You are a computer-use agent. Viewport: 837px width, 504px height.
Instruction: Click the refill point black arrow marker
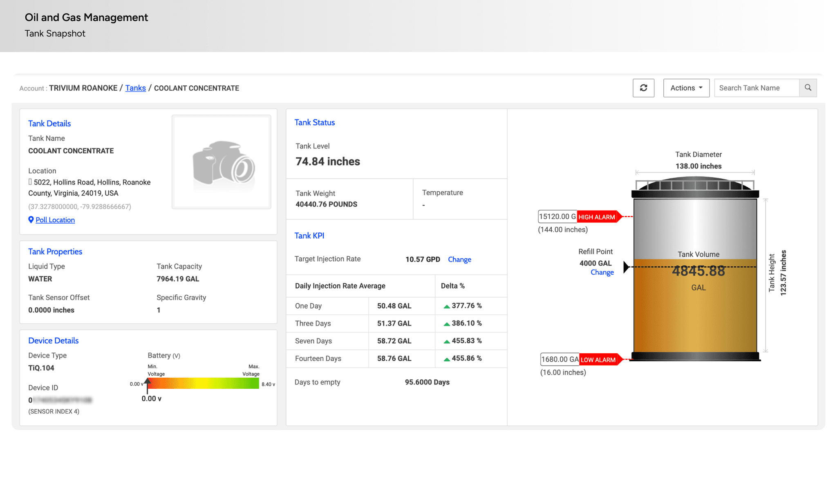626,267
